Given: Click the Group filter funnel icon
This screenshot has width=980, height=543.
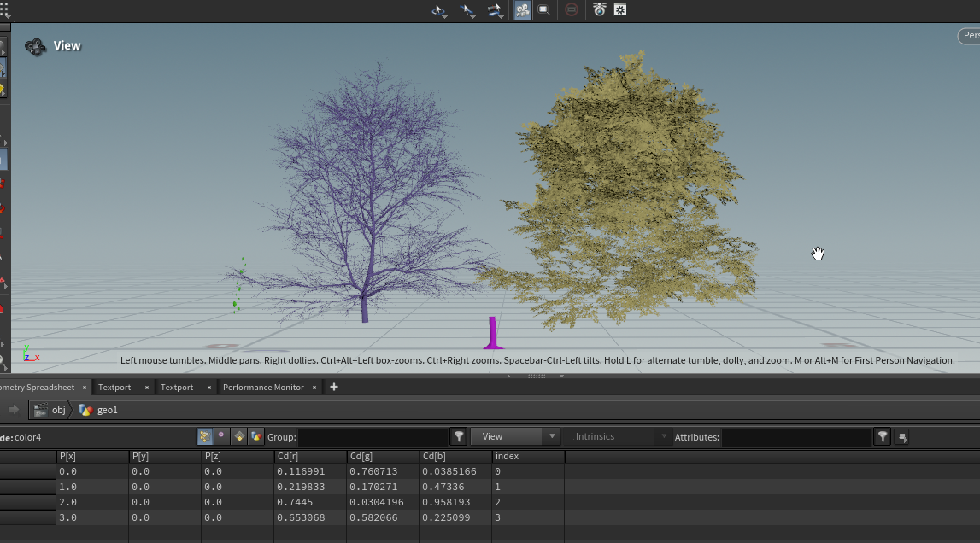Looking at the screenshot, I should [459, 436].
